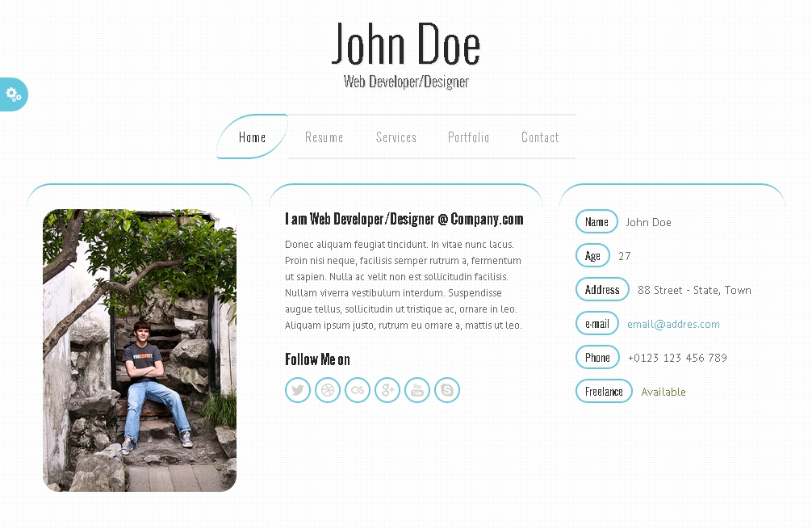Open the Twitter social icon

298,390
